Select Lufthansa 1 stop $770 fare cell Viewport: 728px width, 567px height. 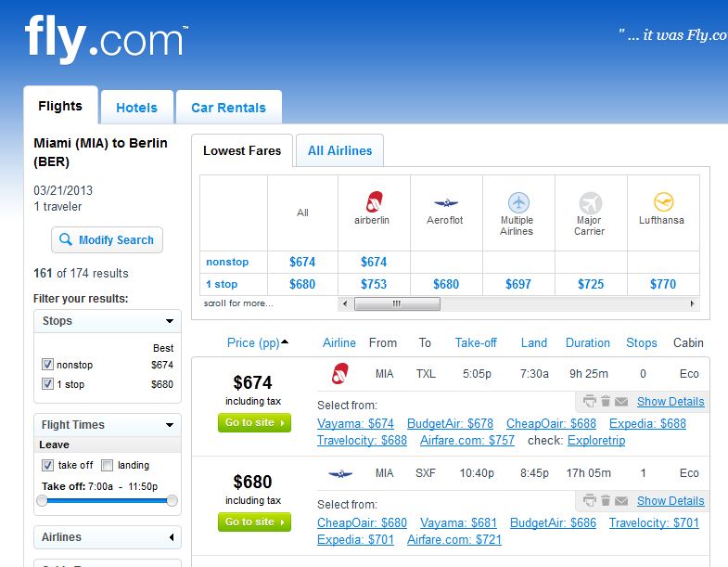(x=663, y=284)
